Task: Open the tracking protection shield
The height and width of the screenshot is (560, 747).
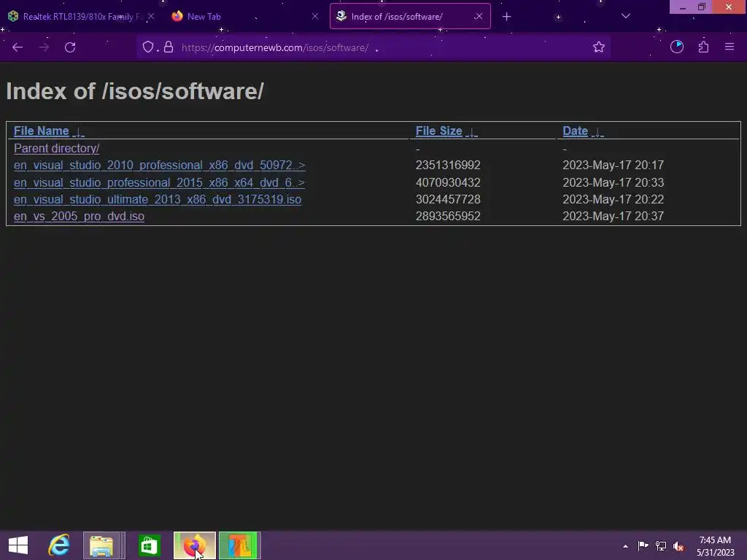Action: coord(148,47)
